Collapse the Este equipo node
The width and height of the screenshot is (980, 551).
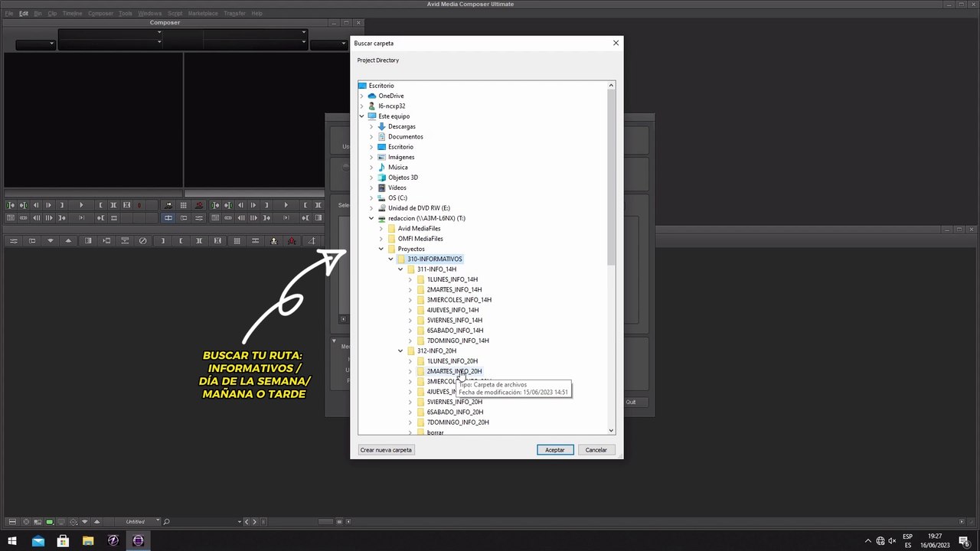pyautogui.click(x=362, y=116)
